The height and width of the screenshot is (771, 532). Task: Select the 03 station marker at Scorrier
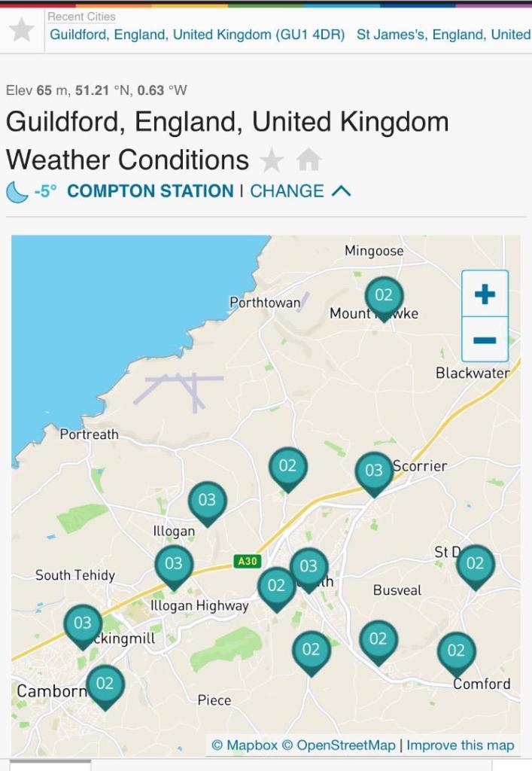click(x=374, y=471)
